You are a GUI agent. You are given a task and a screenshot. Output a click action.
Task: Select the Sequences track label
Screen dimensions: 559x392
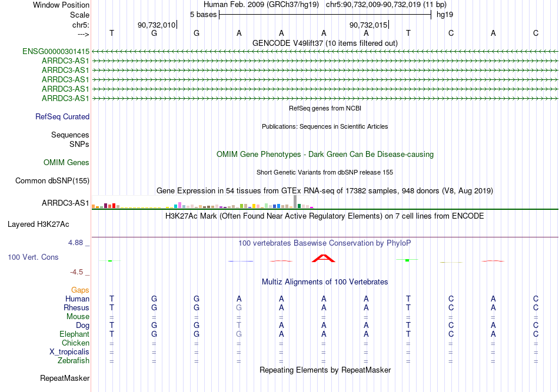tap(70, 135)
